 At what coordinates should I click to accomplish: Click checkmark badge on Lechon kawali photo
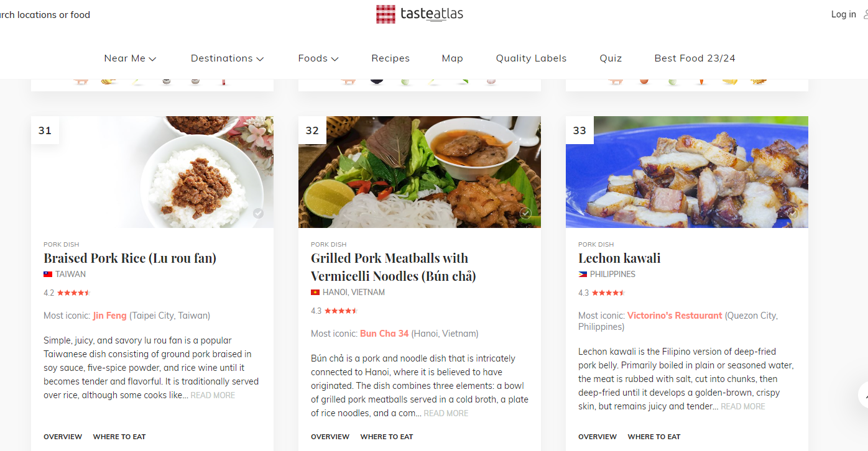tap(793, 214)
